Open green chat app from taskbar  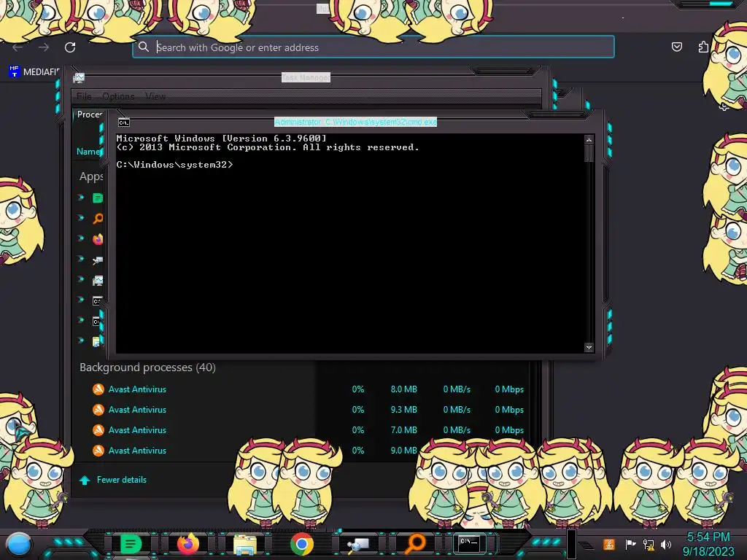[131, 543]
